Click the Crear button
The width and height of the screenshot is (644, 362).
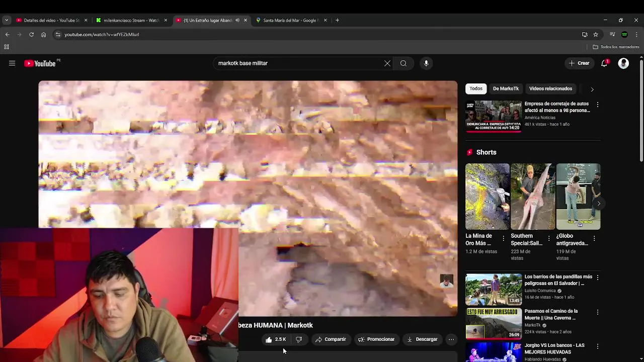click(579, 63)
